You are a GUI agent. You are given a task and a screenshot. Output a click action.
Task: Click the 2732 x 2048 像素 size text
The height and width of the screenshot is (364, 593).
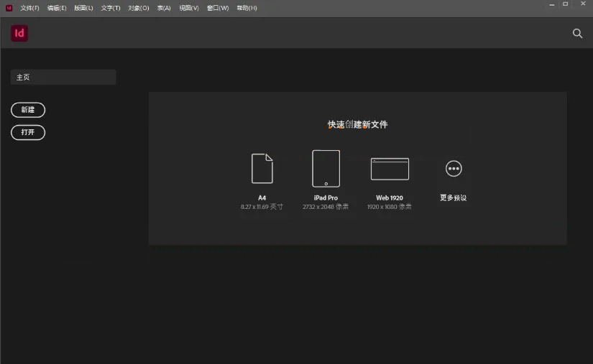click(x=325, y=207)
